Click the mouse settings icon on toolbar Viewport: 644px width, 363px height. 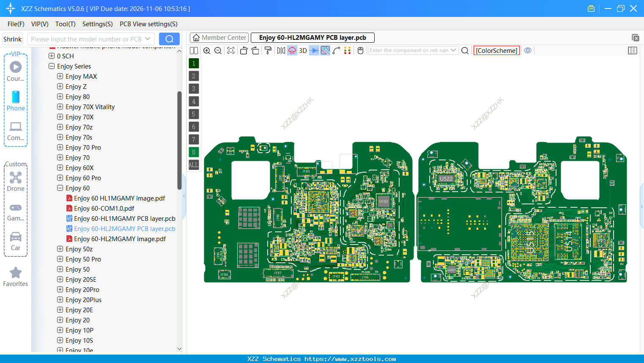pos(360,50)
